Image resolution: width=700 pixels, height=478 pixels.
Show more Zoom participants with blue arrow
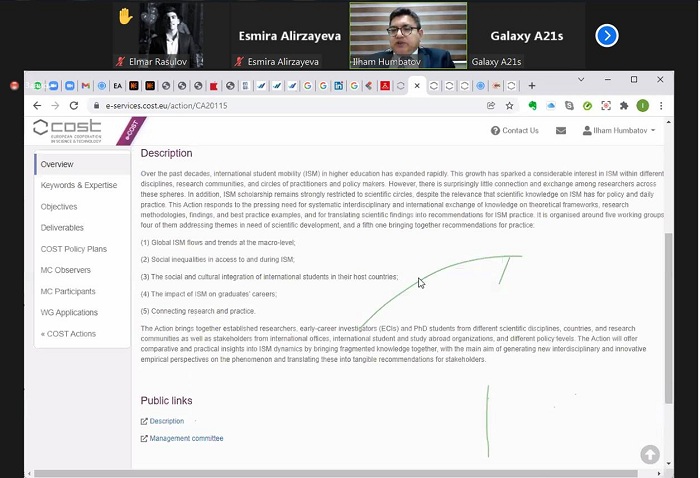coord(607,36)
